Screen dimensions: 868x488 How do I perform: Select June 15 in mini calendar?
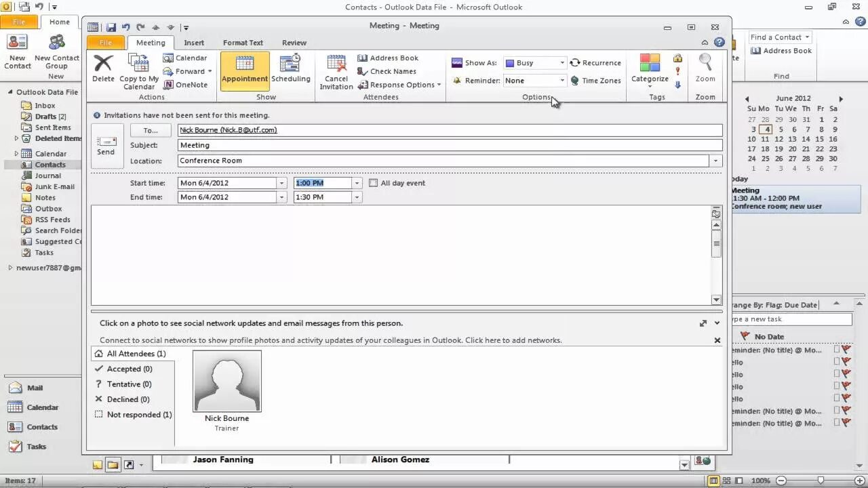[820, 139]
